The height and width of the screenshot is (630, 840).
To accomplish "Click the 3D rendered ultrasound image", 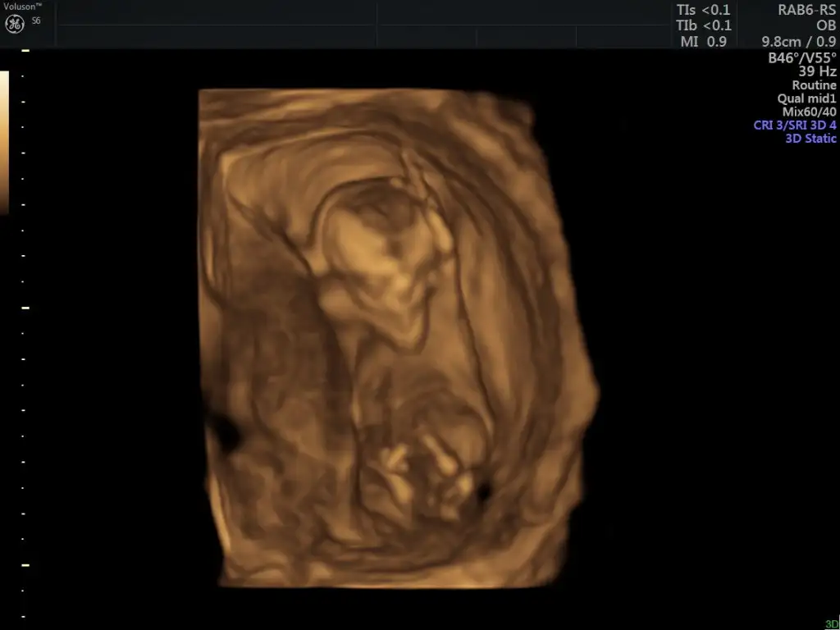I will click(x=396, y=336).
